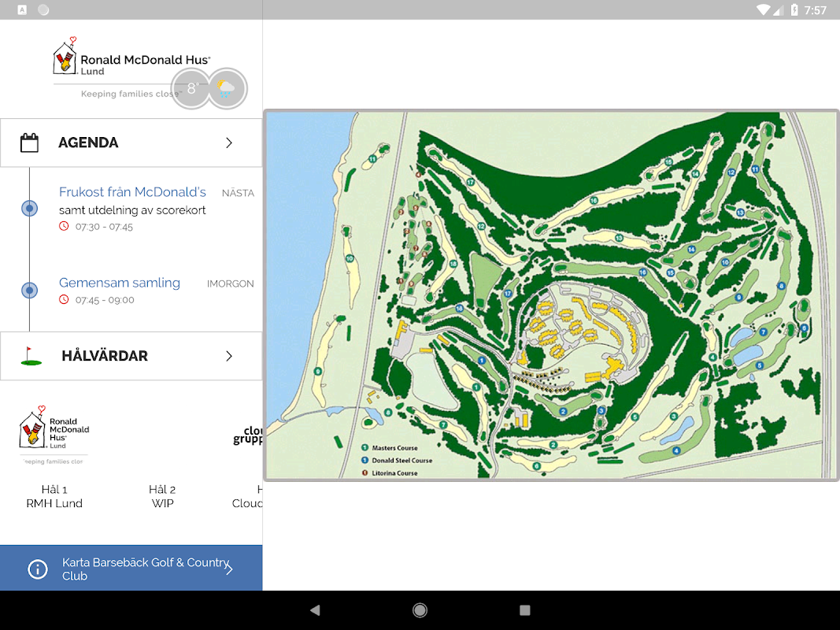This screenshot has width=840, height=630.
Task: Tap Donald Steel Course legend entry
Action: (x=397, y=460)
